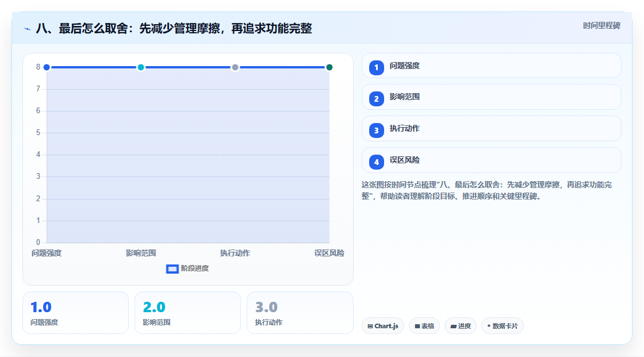
Task: Click the 表格 tag
Action: (x=424, y=326)
